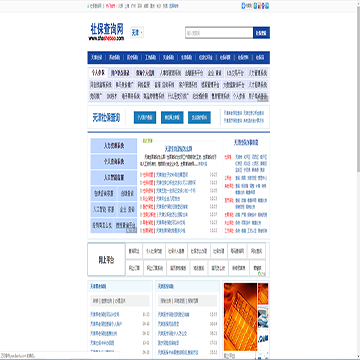Click the blue search button next to the input
This screenshot has width=360, height=360.
click(261, 33)
